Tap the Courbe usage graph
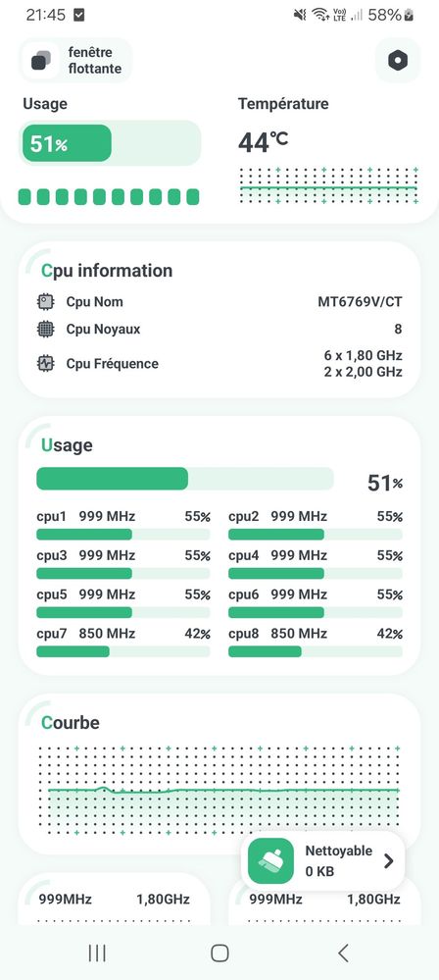The height and width of the screenshot is (980, 439). click(x=219, y=791)
